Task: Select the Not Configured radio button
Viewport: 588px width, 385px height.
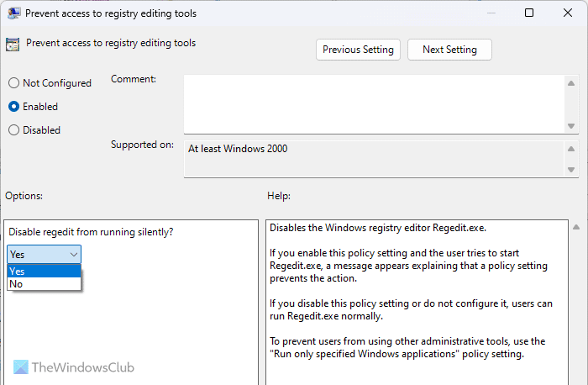Action: (13, 83)
